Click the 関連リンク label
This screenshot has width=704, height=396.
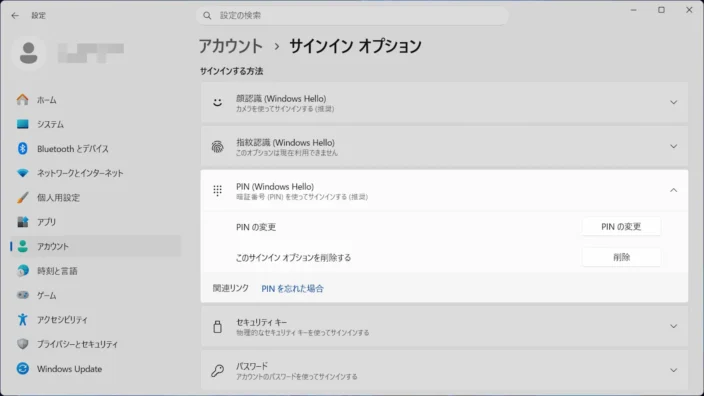tap(230, 288)
